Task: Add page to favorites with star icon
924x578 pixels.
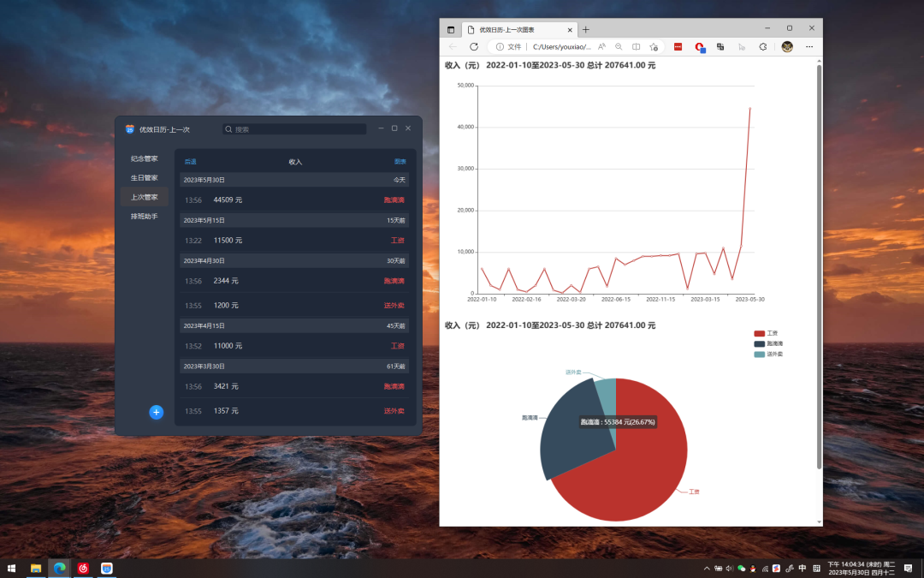Action: 654,46
